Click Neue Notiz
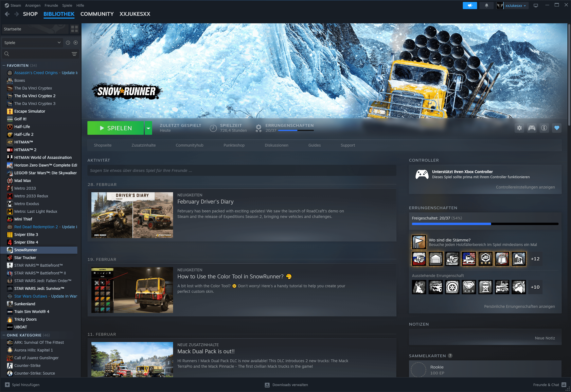The height and width of the screenshot is (392, 571). pos(545,338)
